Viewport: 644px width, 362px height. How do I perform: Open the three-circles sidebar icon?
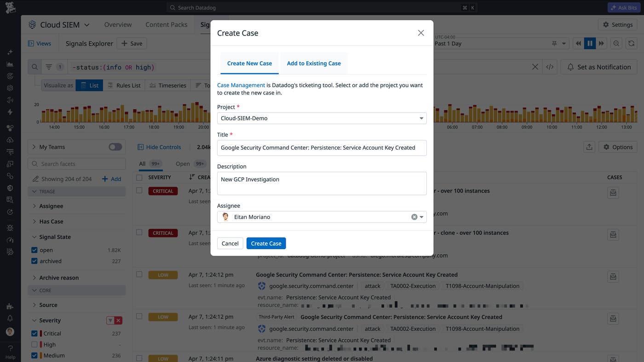click(x=10, y=128)
